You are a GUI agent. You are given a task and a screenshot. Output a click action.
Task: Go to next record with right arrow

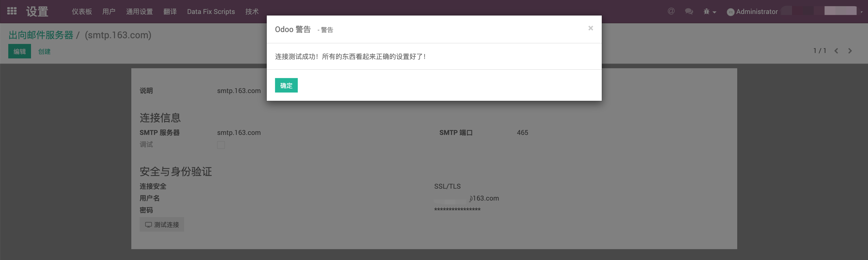pyautogui.click(x=850, y=51)
